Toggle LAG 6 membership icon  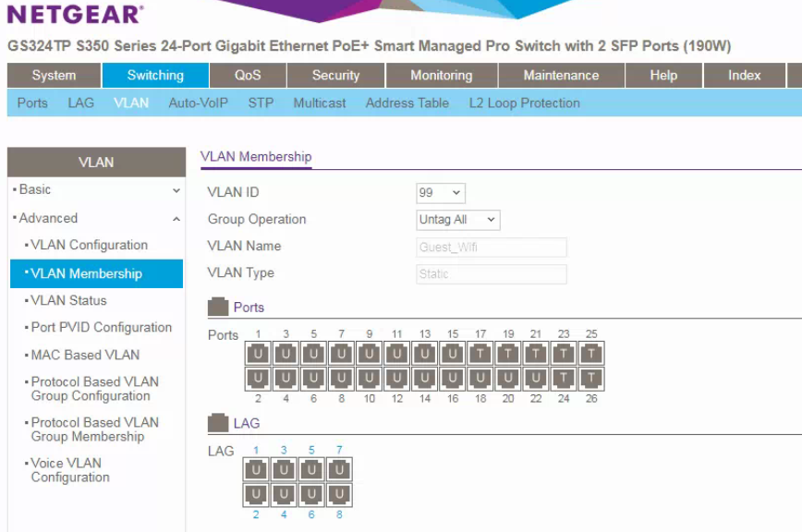311,494
